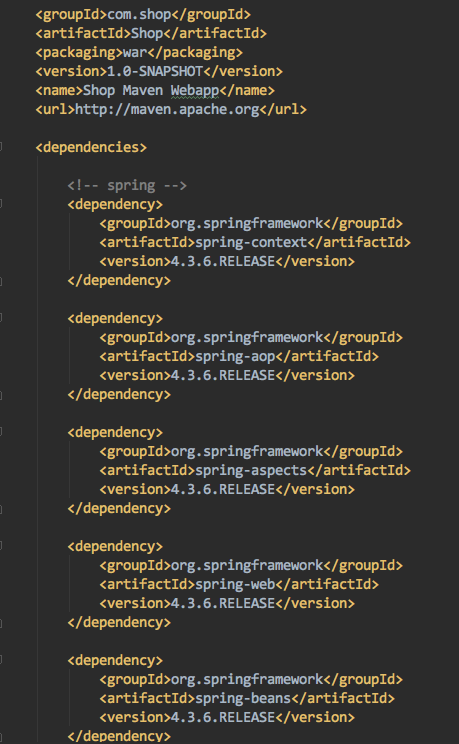
Task: Click the http://maven.apache.org URL text
Action: pyautogui.click(x=167, y=109)
